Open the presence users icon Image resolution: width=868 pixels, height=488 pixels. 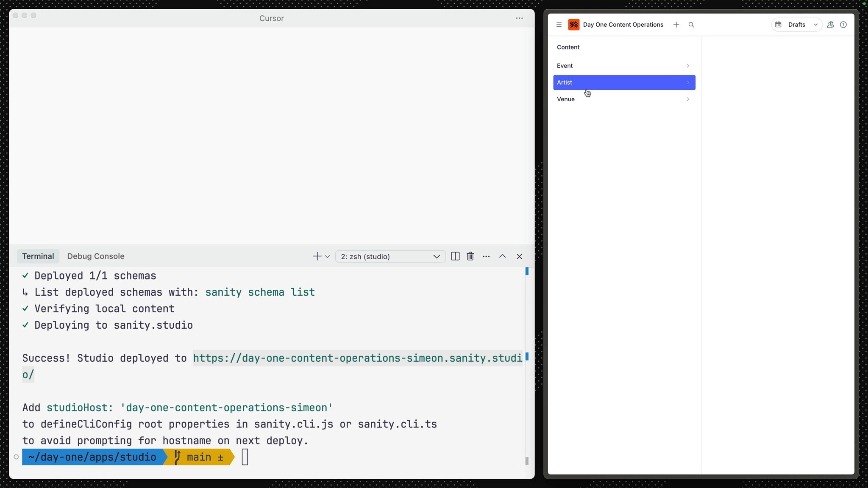(830, 25)
